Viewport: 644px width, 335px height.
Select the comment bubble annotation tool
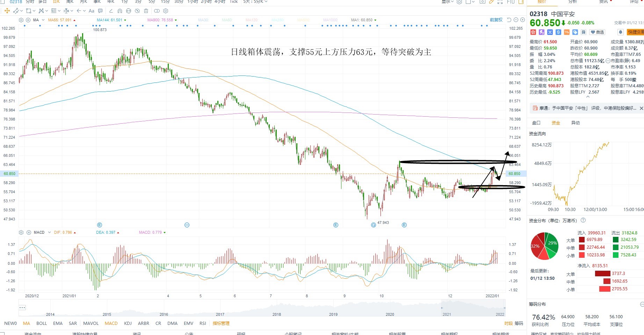click(100, 11)
